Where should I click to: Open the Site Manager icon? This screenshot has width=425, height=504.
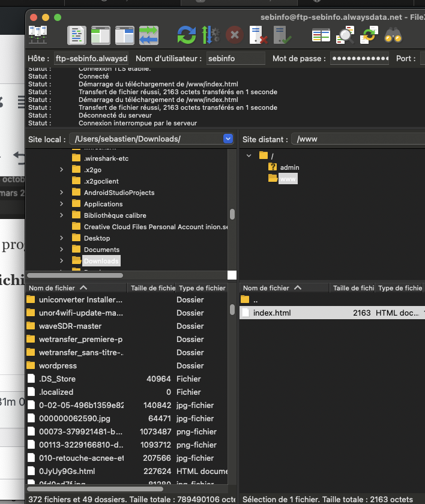click(38, 34)
